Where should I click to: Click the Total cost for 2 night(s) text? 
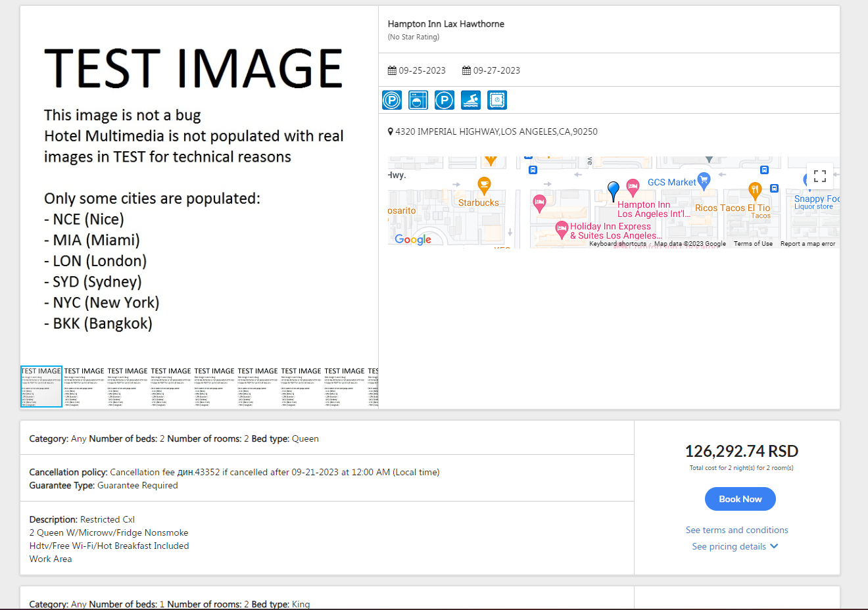pyautogui.click(x=742, y=468)
